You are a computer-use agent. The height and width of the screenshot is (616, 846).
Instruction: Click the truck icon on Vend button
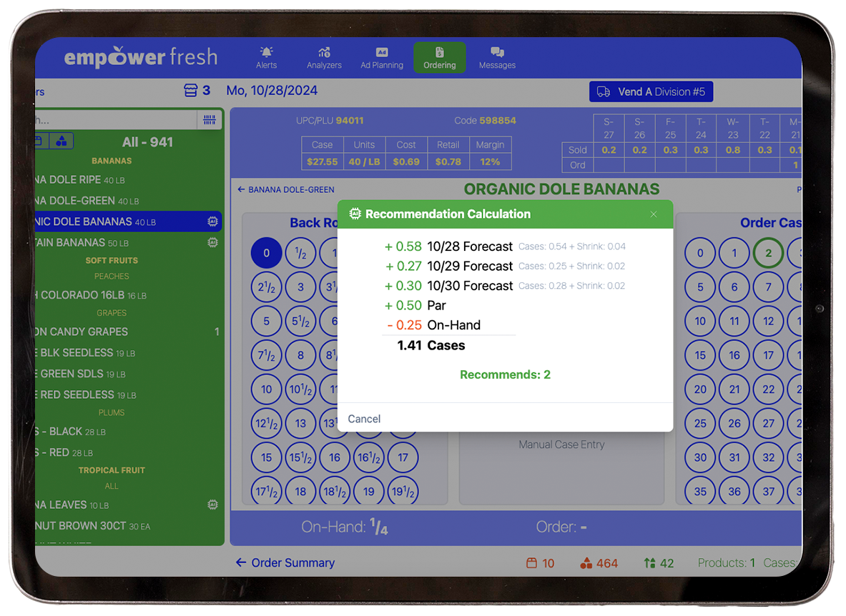(x=604, y=91)
